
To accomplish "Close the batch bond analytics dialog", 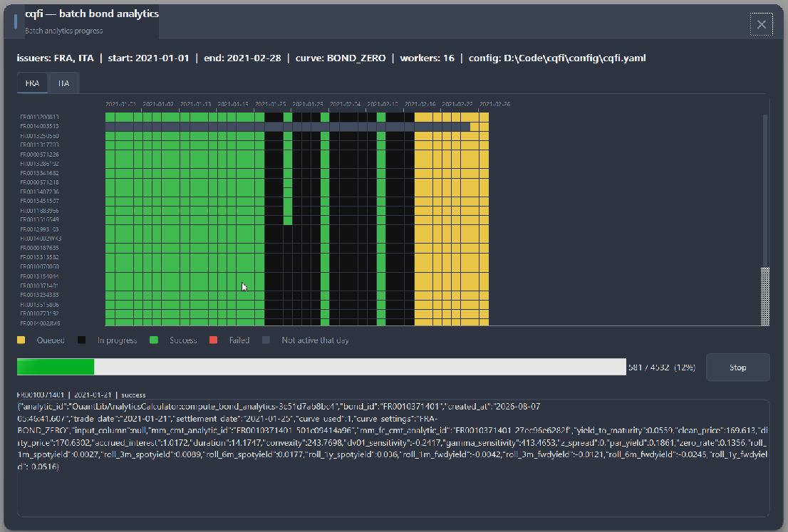I will 762,24.
